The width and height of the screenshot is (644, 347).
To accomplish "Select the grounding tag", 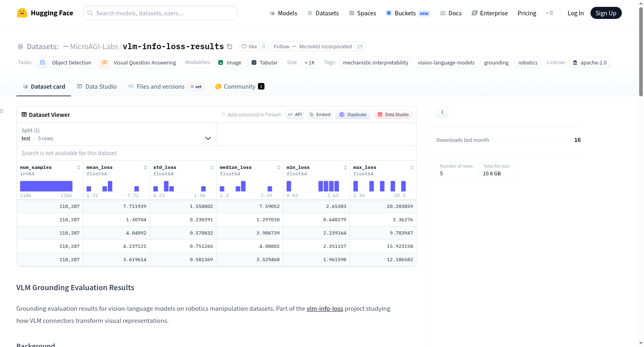I will [x=496, y=62].
